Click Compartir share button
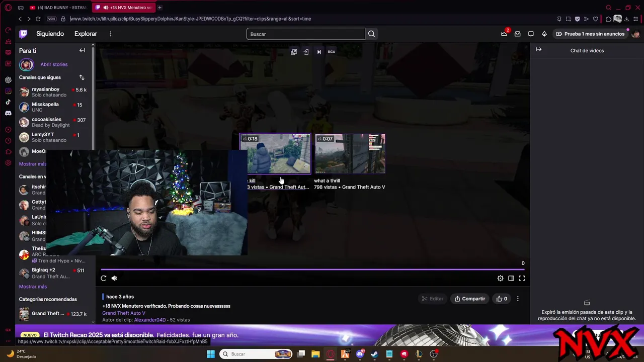Screen dimensions: 644x362 pos(470,299)
